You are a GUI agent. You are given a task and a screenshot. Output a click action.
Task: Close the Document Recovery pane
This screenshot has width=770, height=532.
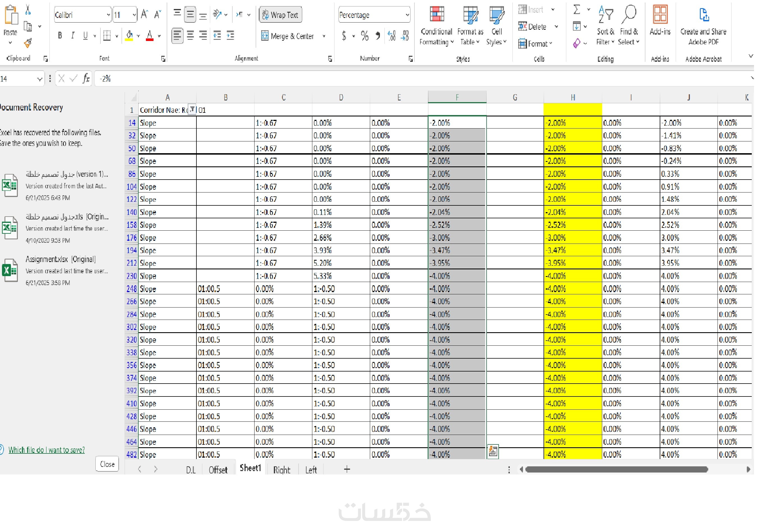(107, 464)
